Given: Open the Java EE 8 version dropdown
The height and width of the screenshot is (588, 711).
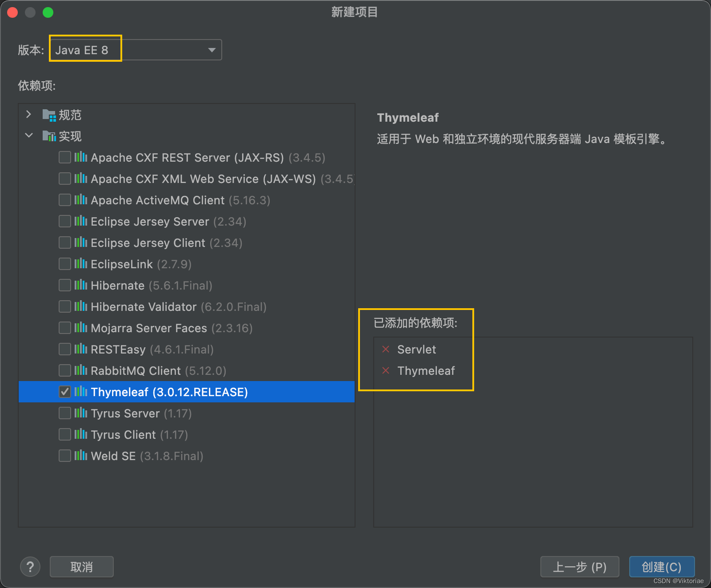Looking at the screenshot, I should [136, 50].
